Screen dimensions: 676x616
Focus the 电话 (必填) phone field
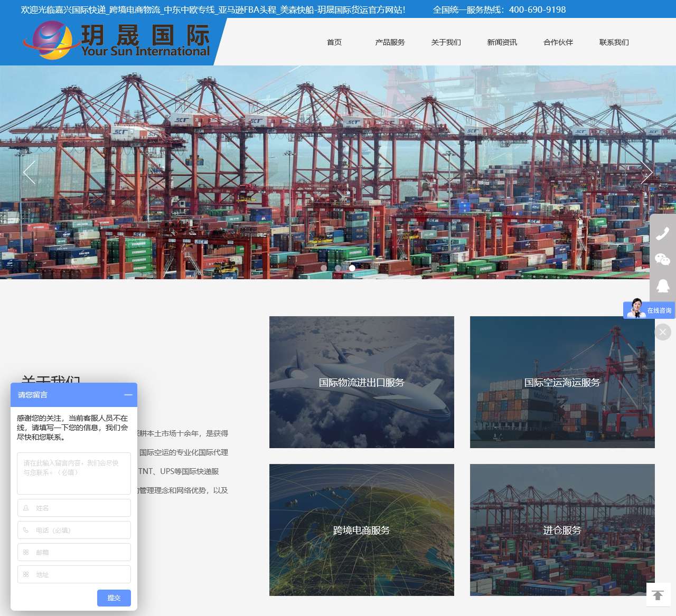74,530
